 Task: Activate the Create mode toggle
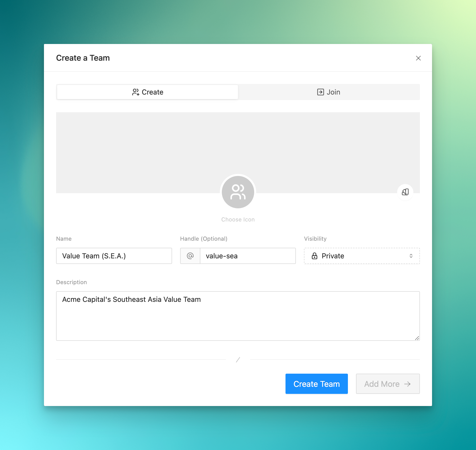click(147, 92)
